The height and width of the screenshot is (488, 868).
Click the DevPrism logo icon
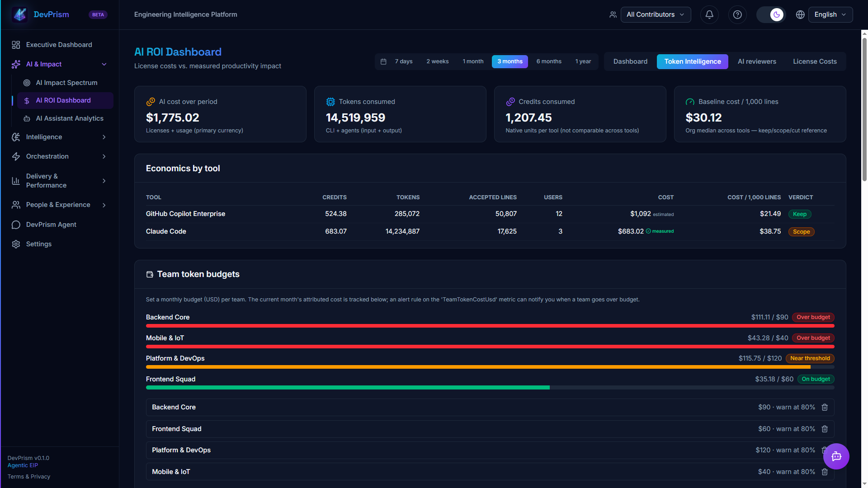pos(20,14)
